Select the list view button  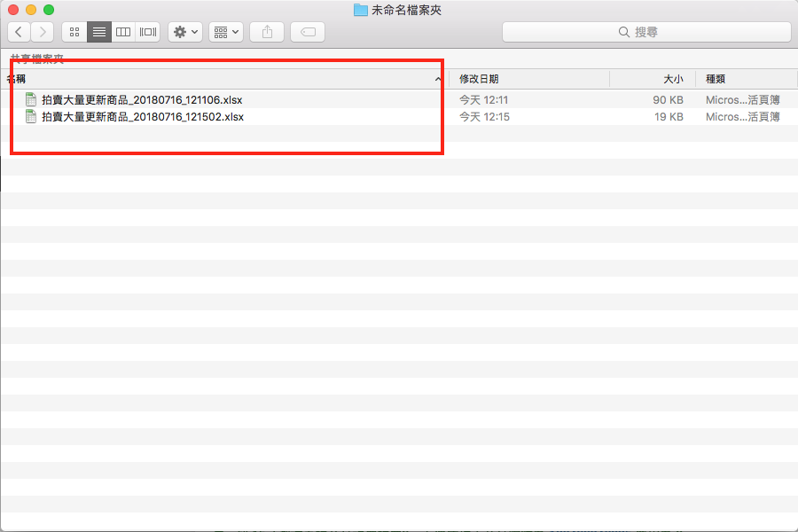point(99,32)
